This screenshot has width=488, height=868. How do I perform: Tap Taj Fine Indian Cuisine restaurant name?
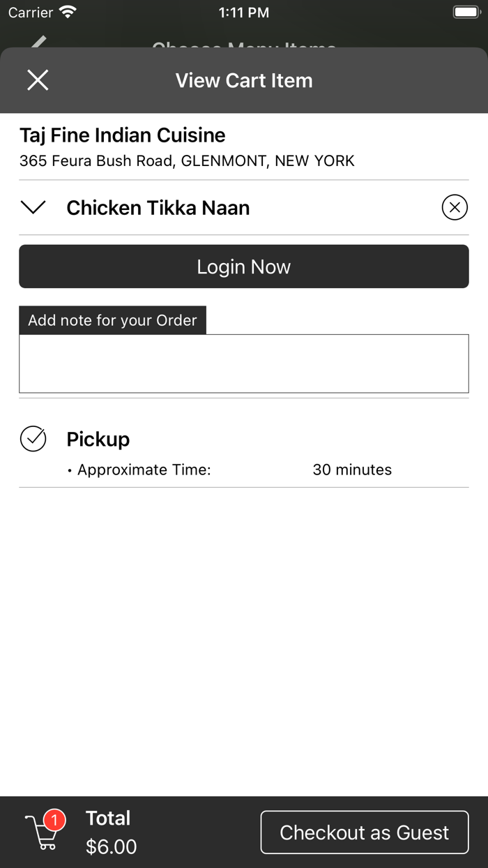point(123,135)
